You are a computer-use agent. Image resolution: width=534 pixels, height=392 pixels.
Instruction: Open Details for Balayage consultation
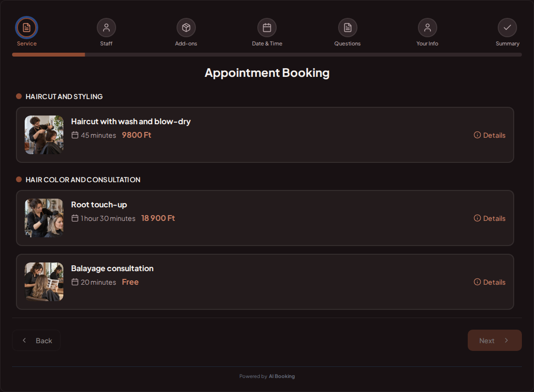pos(489,282)
